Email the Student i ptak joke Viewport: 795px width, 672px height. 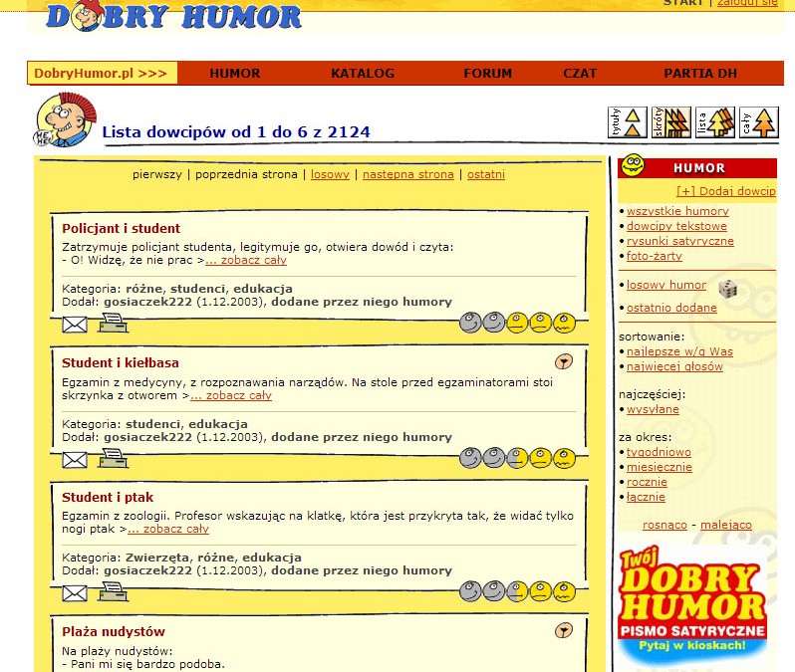tap(75, 593)
